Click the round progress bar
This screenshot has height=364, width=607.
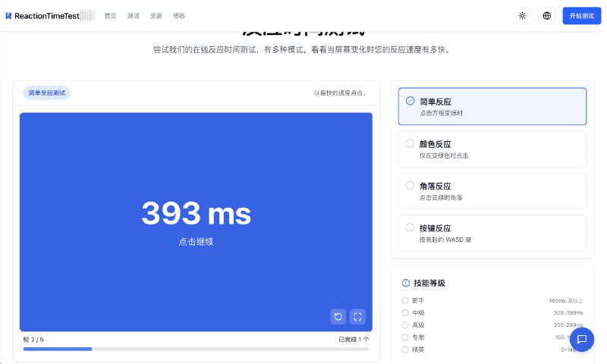[196, 349]
